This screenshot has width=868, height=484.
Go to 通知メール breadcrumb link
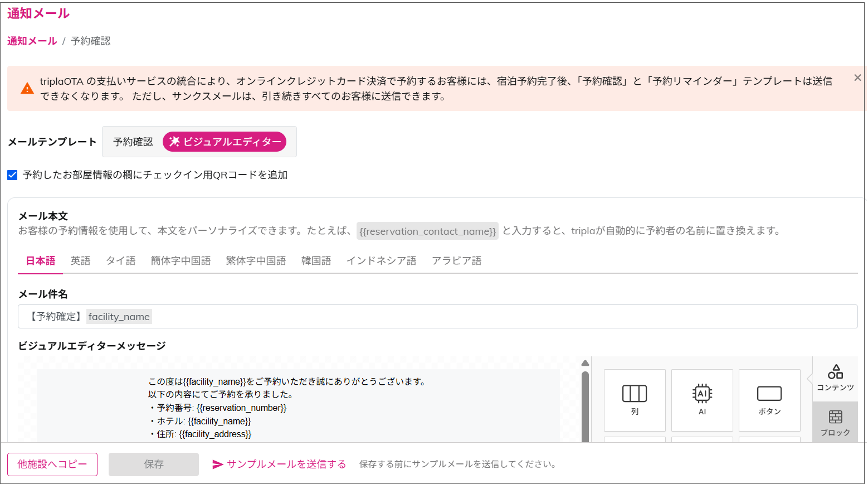pos(32,41)
